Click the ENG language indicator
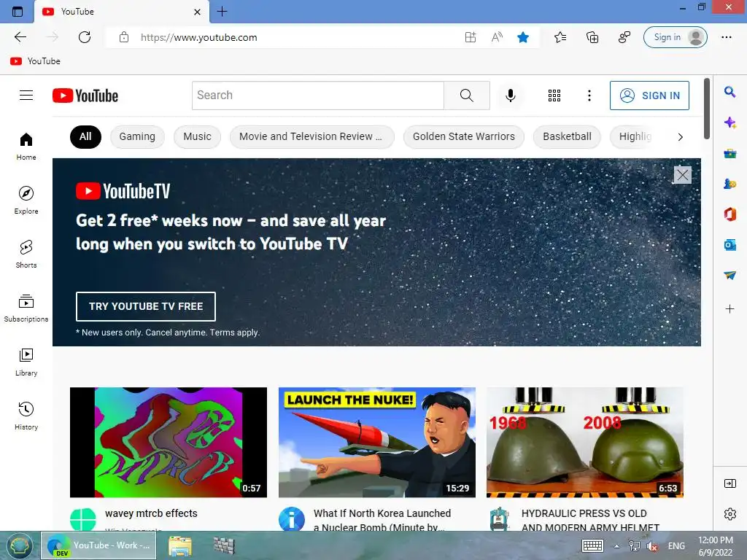This screenshot has height=560, width=747. pos(676,546)
